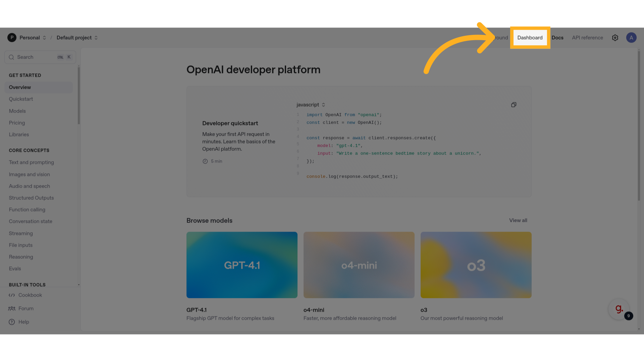
Task: Click the 5 min clock icon
Action: (205, 161)
